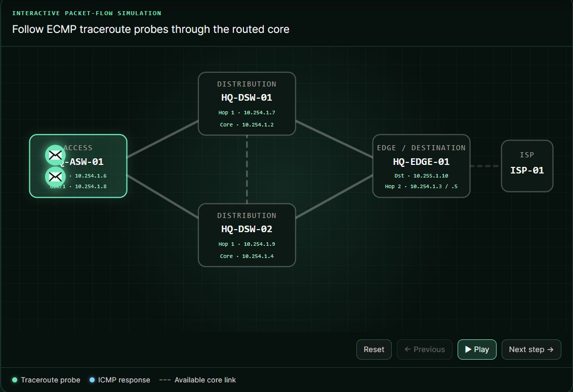Click the 'Available core link' legend label
The image size is (573, 392).
(205, 380)
